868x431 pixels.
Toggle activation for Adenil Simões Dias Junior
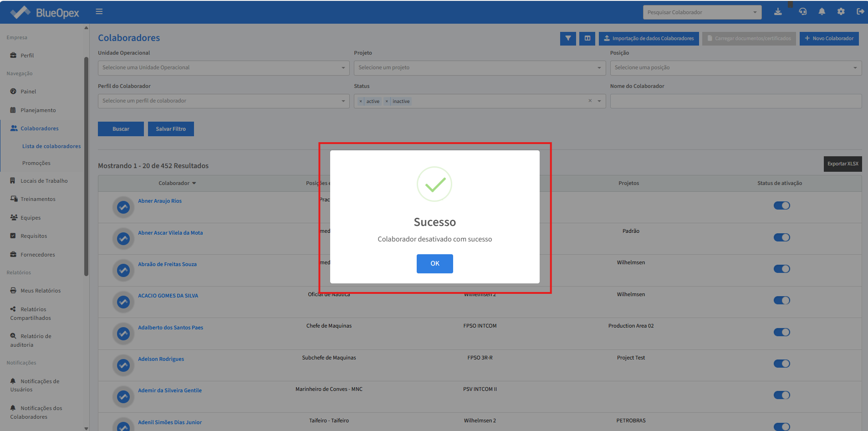point(781,427)
